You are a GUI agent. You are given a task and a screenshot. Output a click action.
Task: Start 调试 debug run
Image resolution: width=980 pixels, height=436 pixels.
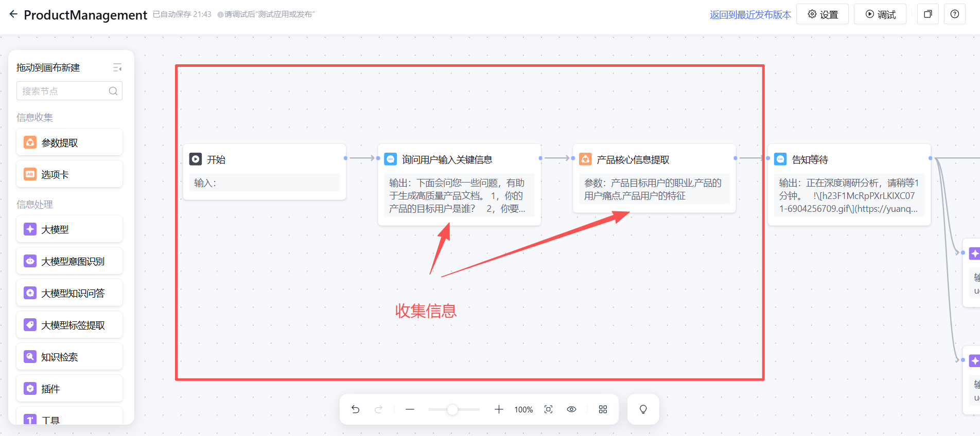(x=880, y=14)
